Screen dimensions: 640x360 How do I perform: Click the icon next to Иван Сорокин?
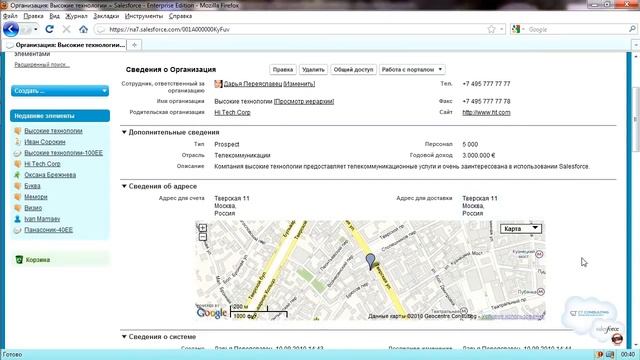17,142
